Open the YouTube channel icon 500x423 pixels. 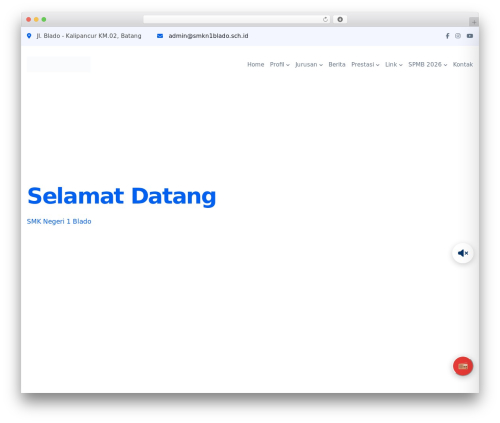point(470,36)
